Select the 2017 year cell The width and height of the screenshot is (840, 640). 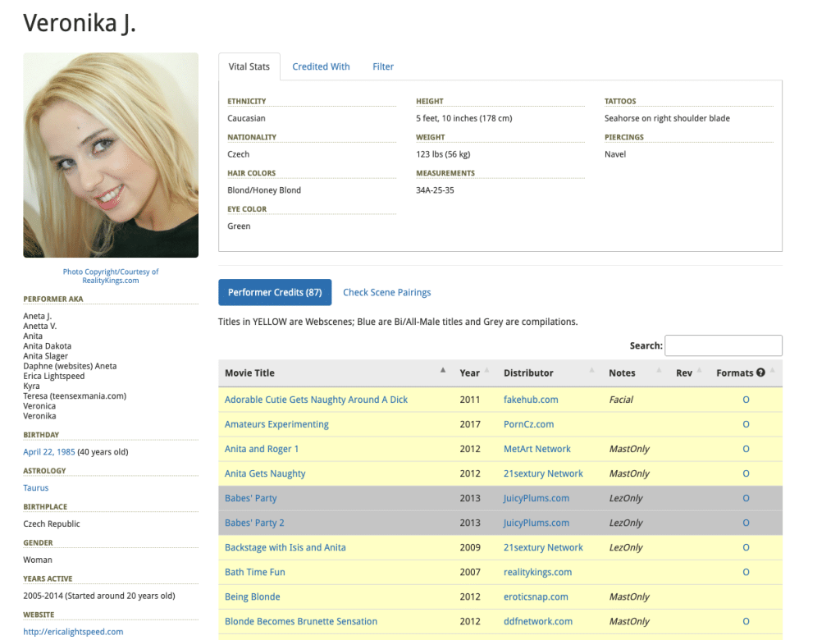470,424
